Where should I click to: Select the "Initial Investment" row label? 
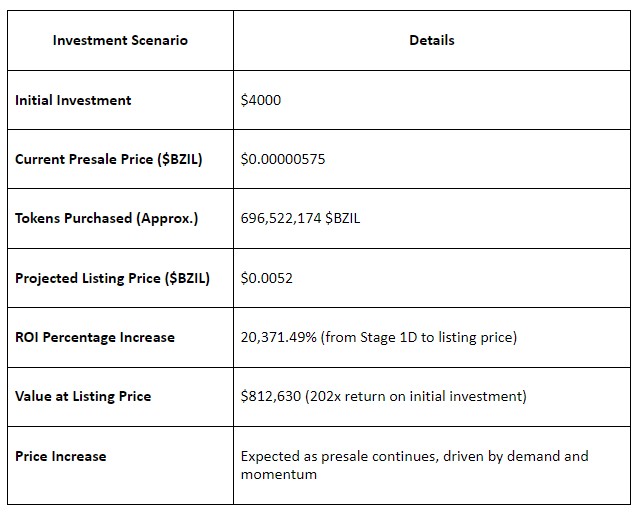(73, 100)
